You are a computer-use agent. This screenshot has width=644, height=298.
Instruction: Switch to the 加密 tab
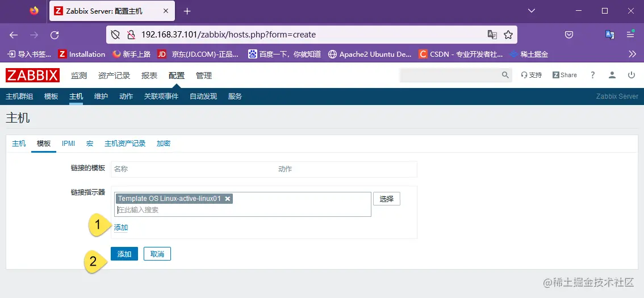[x=164, y=144]
